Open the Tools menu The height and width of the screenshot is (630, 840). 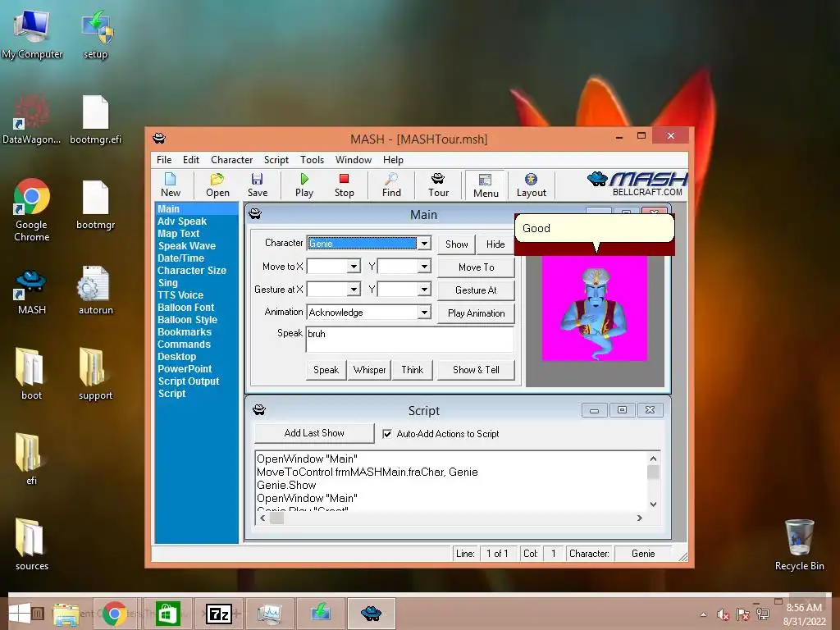pyautogui.click(x=312, y=160)
